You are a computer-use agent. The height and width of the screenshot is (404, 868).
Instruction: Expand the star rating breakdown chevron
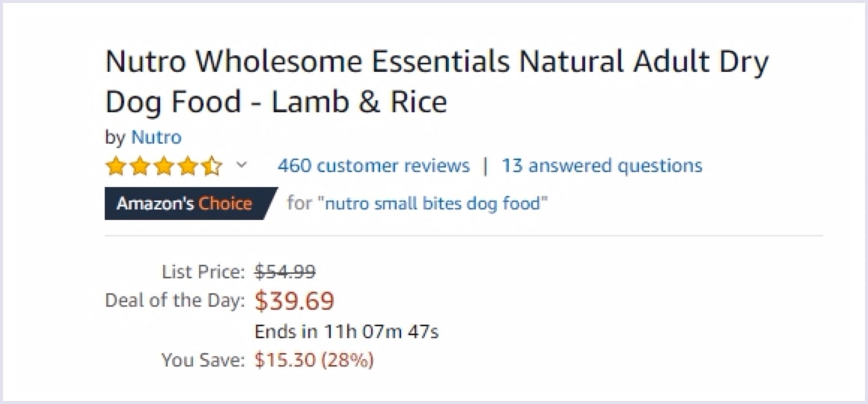pyautogui.click(x=241, y=165)
